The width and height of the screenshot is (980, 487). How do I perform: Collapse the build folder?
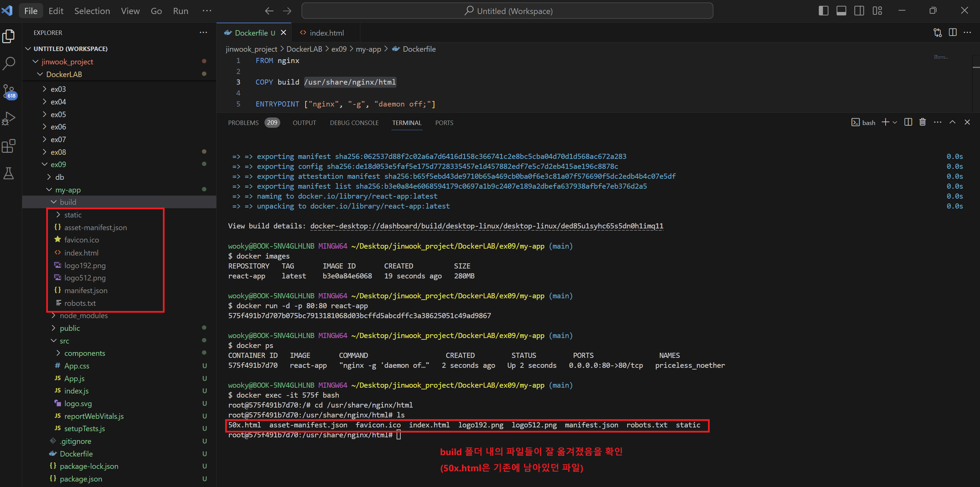tap(68, 202)
